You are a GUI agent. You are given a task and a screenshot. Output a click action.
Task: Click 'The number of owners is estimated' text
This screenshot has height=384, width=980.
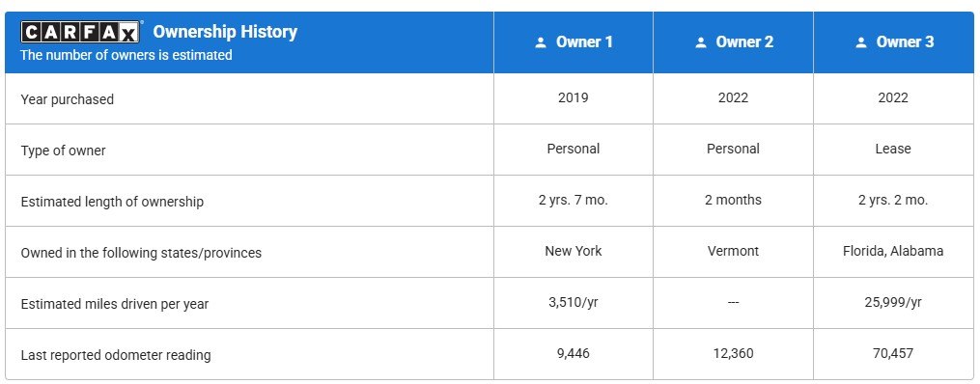point(126,55)
